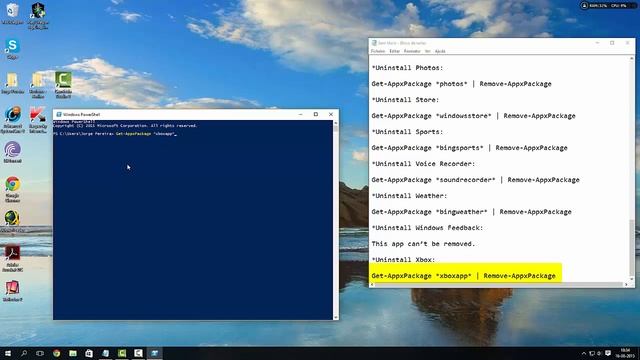Open the desktop folder to the left of Camtasia
Image resolution: width=640 pixels, height=360 pixels.
pyautogui.click(x=38, y=84)
